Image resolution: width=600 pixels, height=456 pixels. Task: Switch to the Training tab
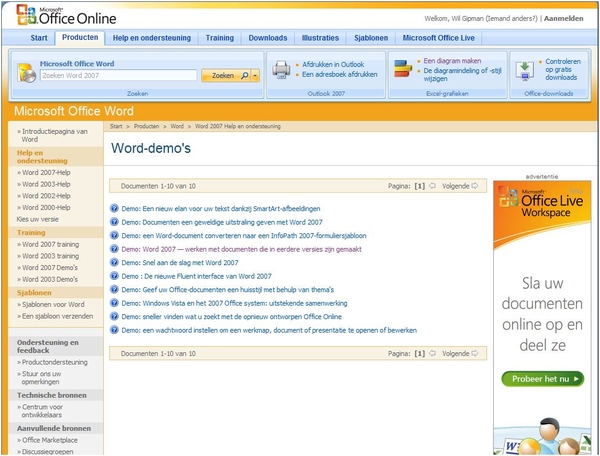tap(220, 38)
